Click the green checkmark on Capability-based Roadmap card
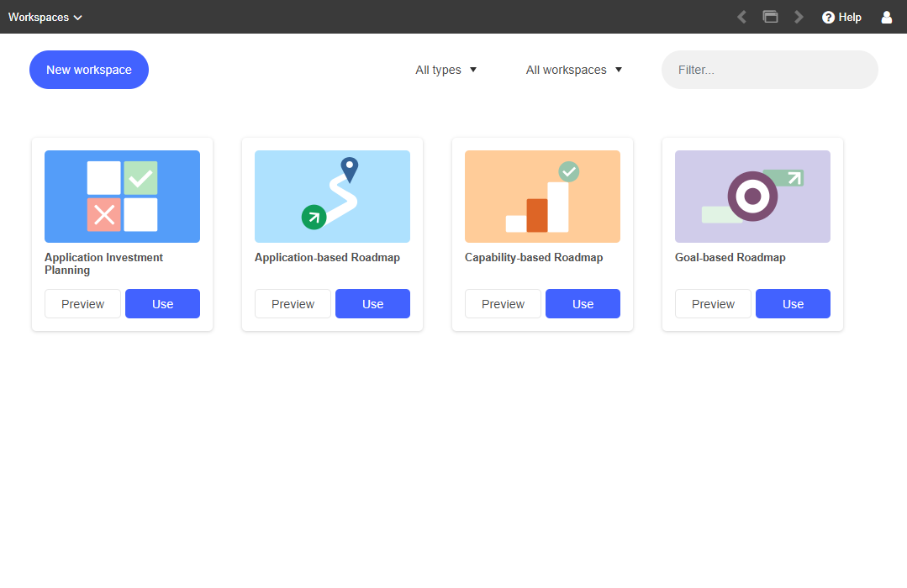The image size is (907, 588). (x=569, y=171)
